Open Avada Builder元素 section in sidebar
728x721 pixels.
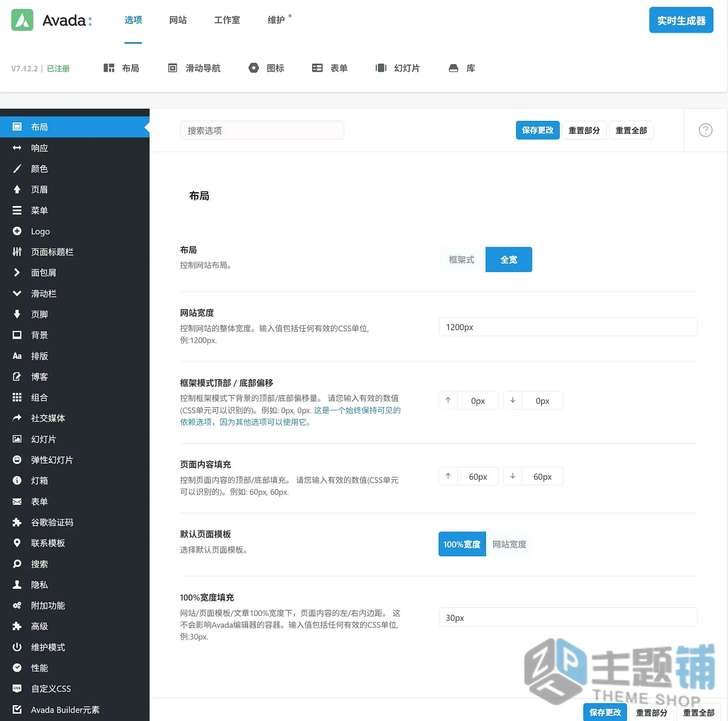(x=75, y=710)
